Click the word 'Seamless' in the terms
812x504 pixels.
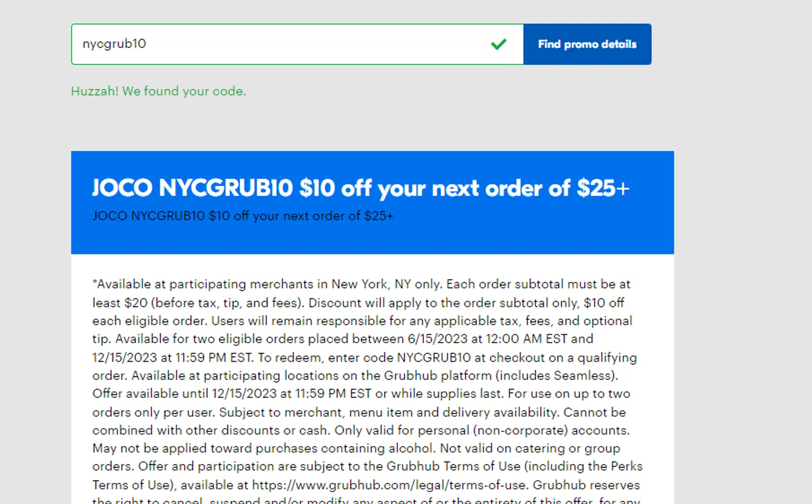coord(587,376)
